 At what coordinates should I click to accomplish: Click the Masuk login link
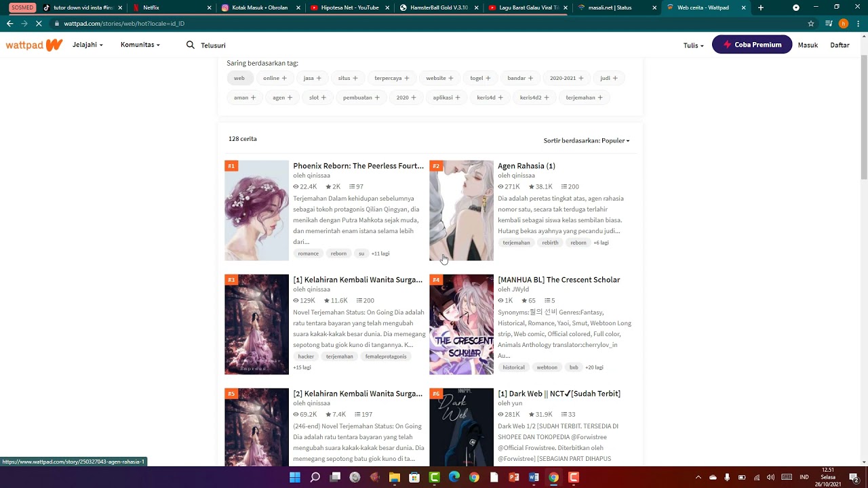[808, 45]
